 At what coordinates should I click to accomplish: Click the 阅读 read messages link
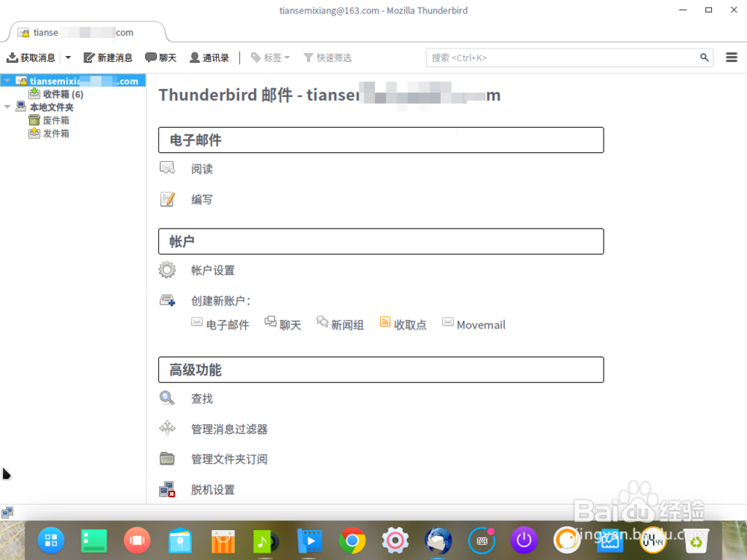(202, 169)
